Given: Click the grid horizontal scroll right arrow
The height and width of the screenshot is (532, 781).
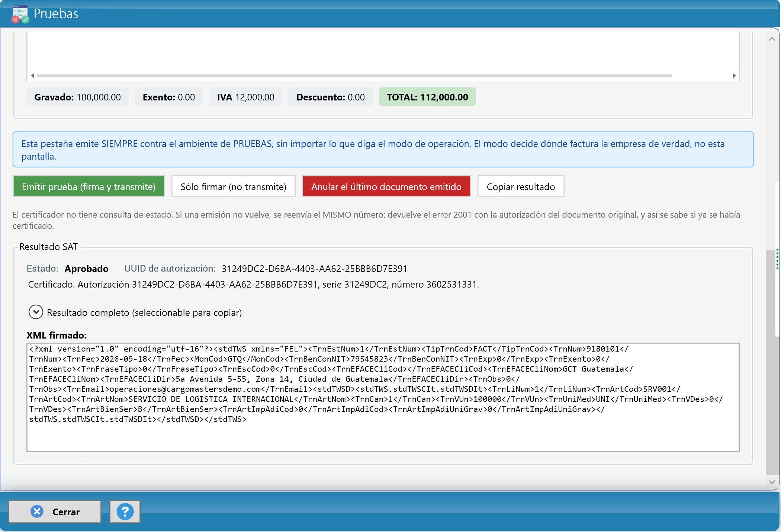Looking at the screenshot, I should 734,76.
